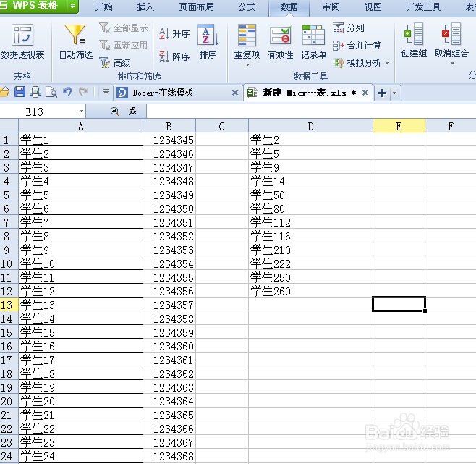
Task: Open the new tab dropdown arrow
Action: pos(395,93)
